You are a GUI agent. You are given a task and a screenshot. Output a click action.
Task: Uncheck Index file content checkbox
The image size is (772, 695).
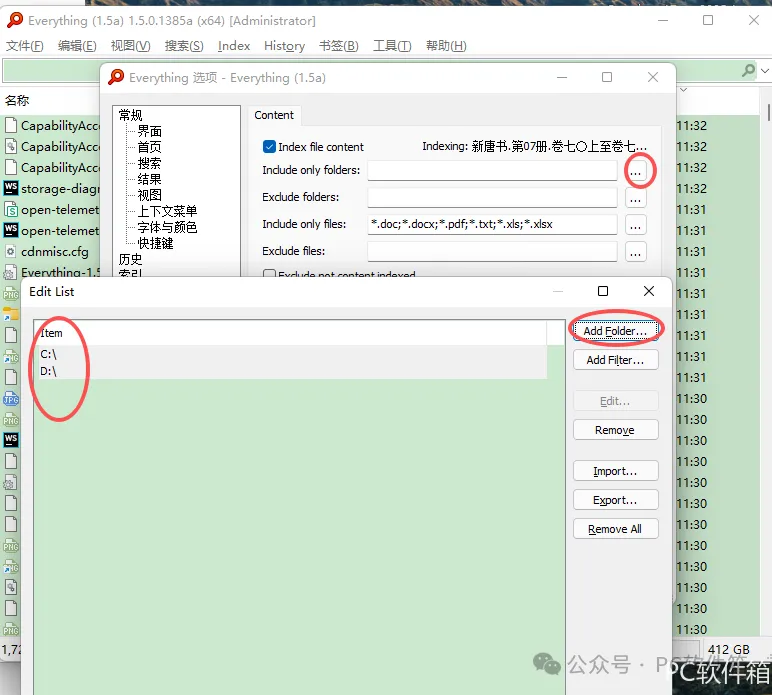click(x=269, y=147)
